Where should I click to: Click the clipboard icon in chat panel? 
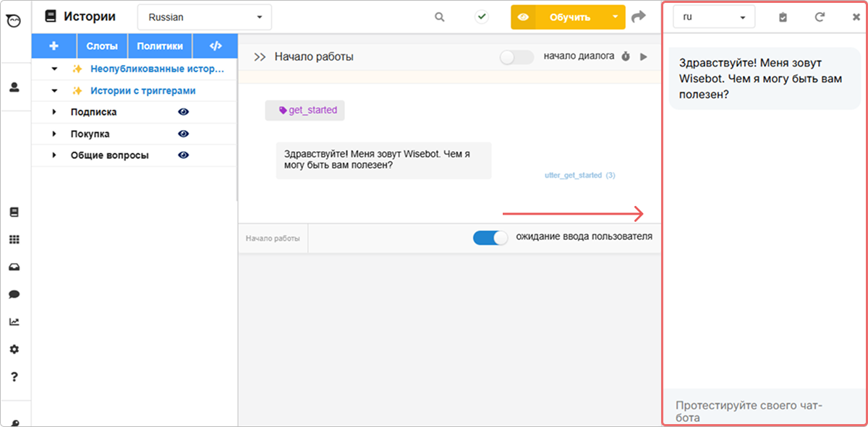783,17
